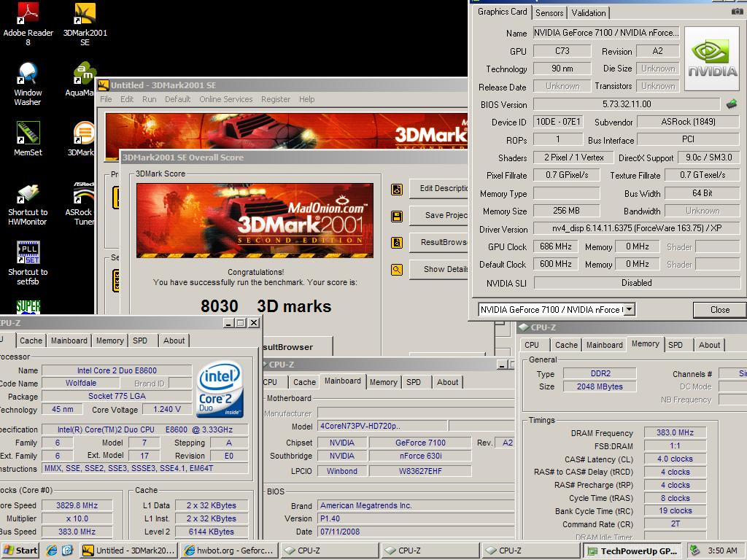The width and height of the screenshot is (747, 560).
Task: Switch to GPU-Z Graphics Card tab
Action: (502, 12)
